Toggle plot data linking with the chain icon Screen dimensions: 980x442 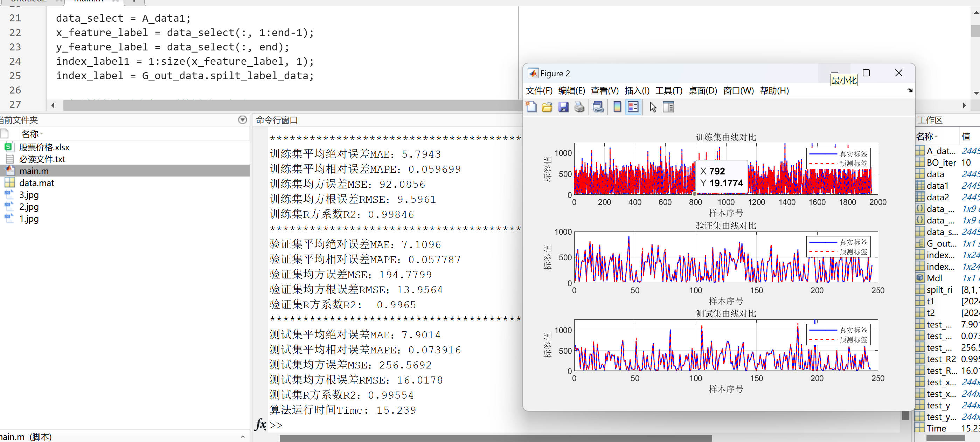coord(598,107)
